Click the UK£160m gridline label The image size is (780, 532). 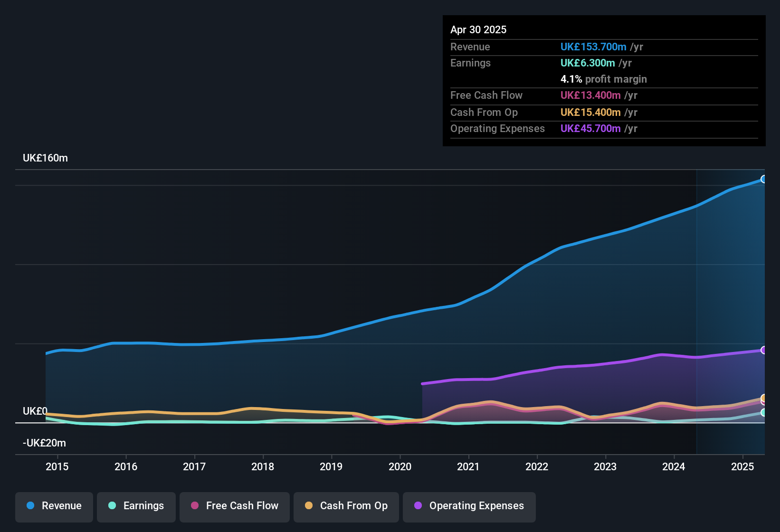click(45, 158)
